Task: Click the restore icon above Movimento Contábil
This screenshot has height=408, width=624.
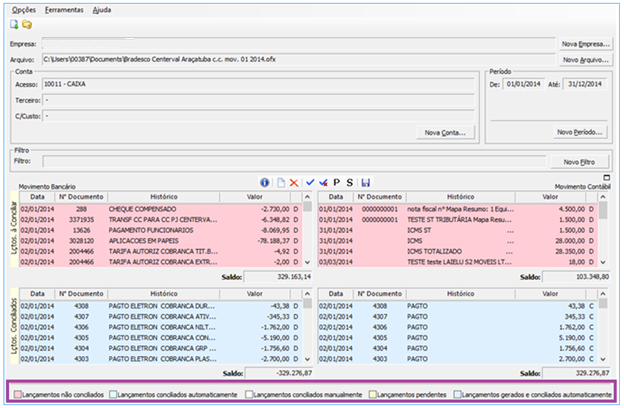Action: [x=606, y=177]
